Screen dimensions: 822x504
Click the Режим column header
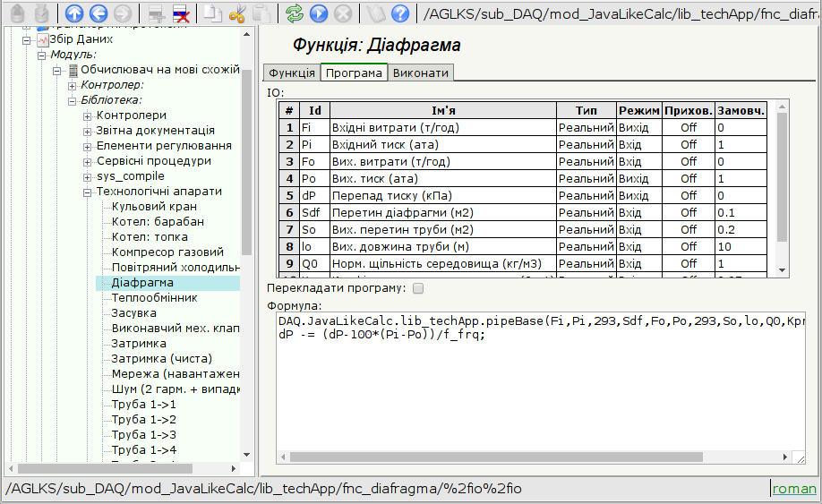coord(639,110)
